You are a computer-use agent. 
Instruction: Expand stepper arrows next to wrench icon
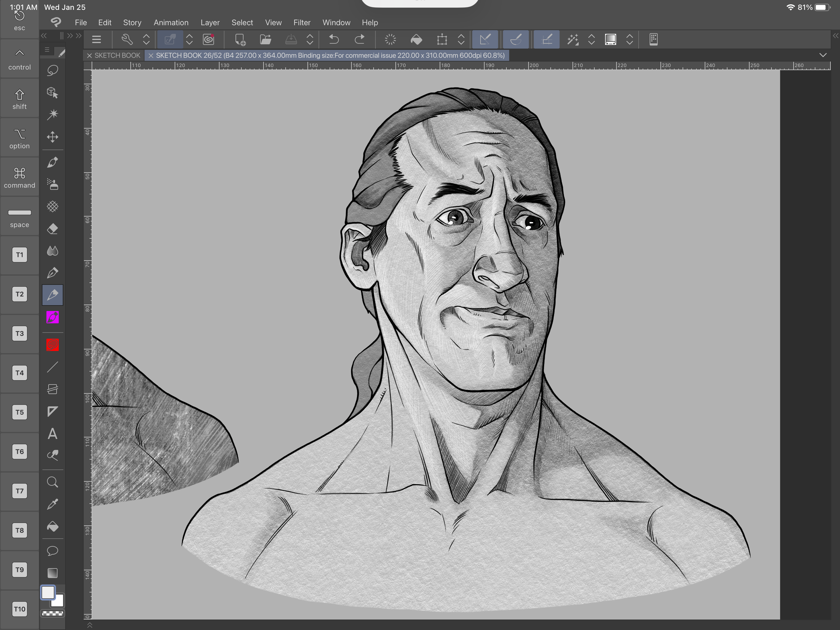[146, 39]
